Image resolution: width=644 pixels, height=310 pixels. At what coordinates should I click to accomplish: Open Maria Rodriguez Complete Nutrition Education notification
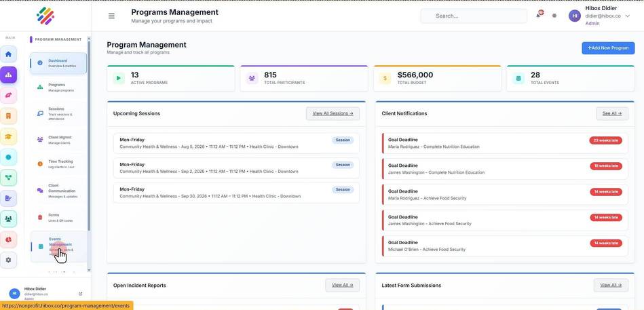coord(505,143)
